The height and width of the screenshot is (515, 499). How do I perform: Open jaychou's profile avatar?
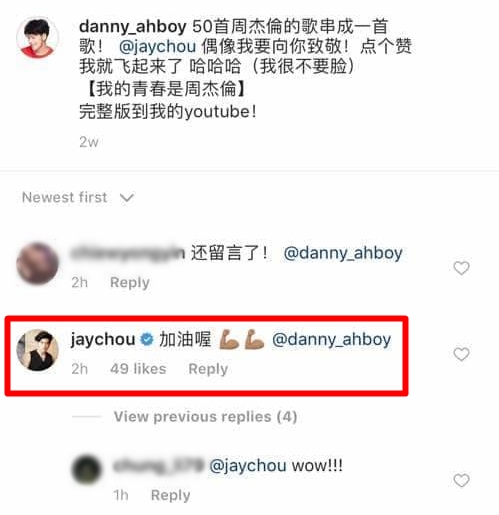[x=37, y=350]
